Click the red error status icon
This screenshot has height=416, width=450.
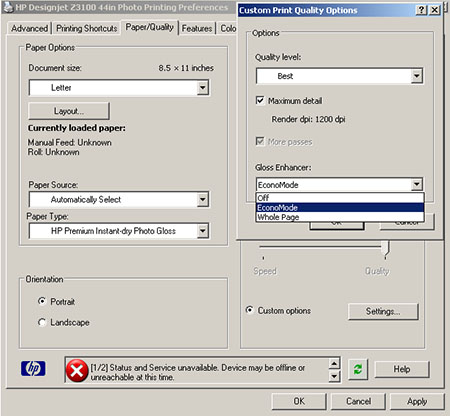pyautogui.click(x=77, y=370)
